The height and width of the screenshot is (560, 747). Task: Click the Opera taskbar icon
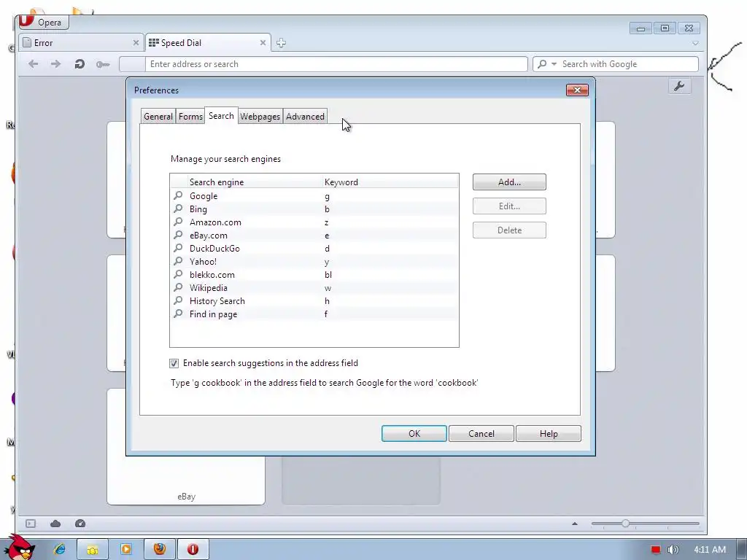coord(193,550)
